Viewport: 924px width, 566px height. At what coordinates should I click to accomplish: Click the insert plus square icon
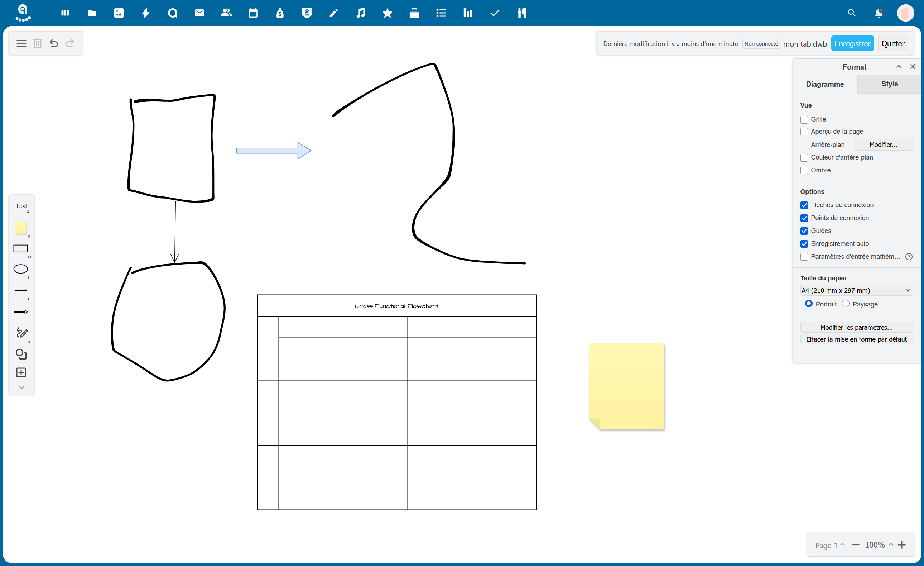(x=21, y=372)
